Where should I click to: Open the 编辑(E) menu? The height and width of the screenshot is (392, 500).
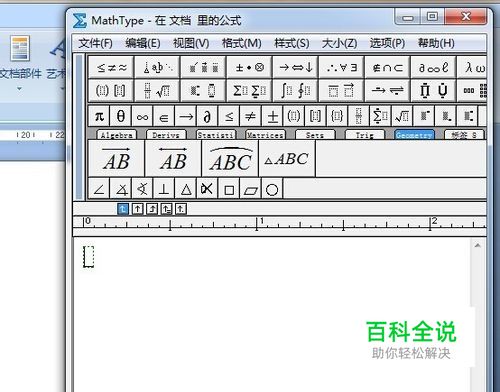pyautogui.click(x=143, y=43)
